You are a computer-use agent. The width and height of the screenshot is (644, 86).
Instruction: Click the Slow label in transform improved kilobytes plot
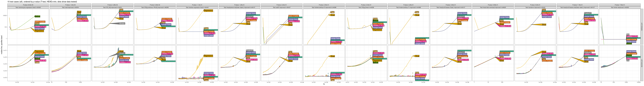544,25
